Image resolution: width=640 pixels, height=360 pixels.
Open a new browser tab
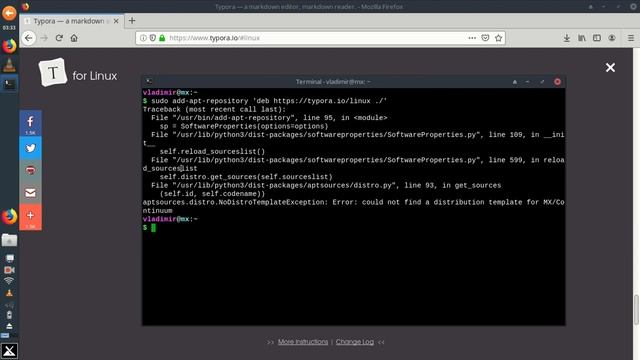(132, 21)
